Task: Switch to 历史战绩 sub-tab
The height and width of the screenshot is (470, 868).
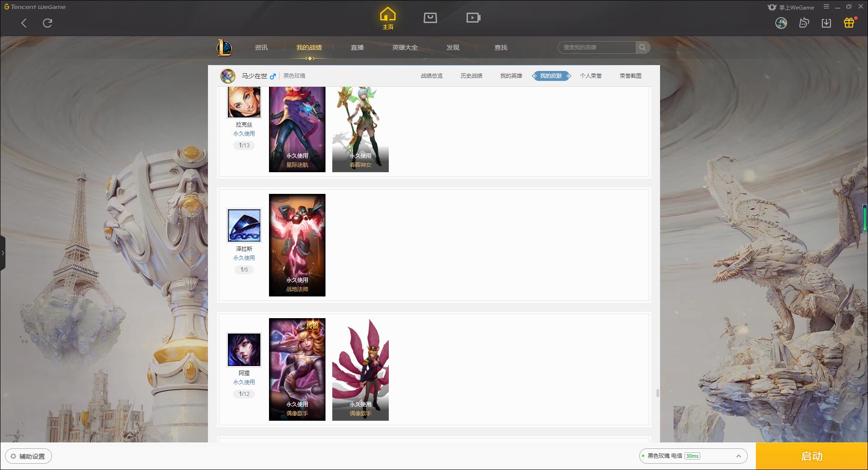Action: pos(472,76)
